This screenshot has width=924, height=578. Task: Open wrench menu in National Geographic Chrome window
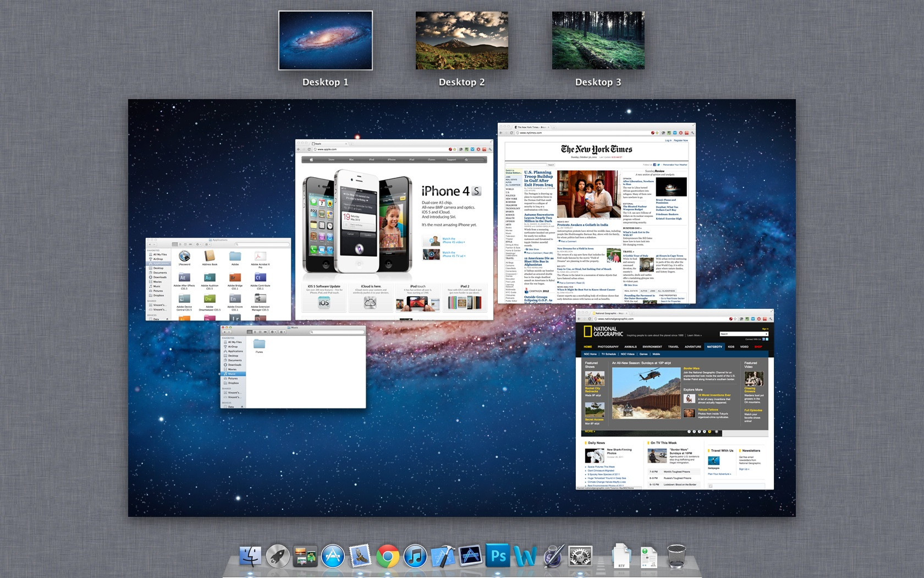(x=771, y=319)
